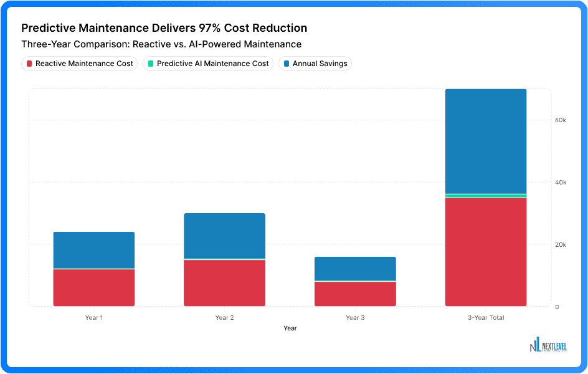Image resolution: width=588 pixels, height=374 pixels.
Task: Click the 3-Year Total axis label
Action: coord(486,318)
